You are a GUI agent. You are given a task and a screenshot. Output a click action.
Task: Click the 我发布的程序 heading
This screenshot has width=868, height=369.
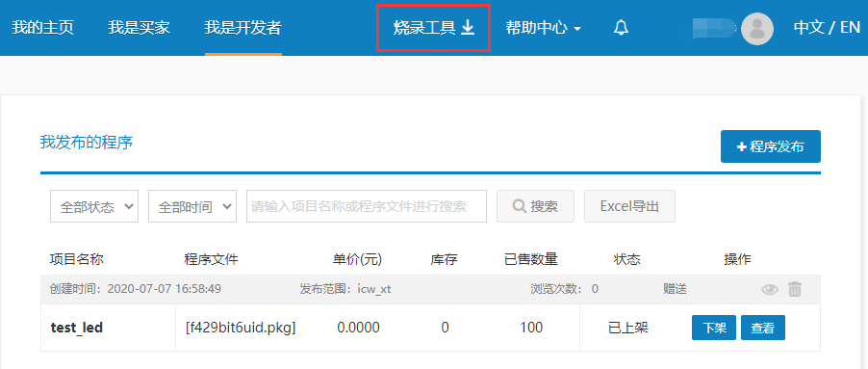87,142
